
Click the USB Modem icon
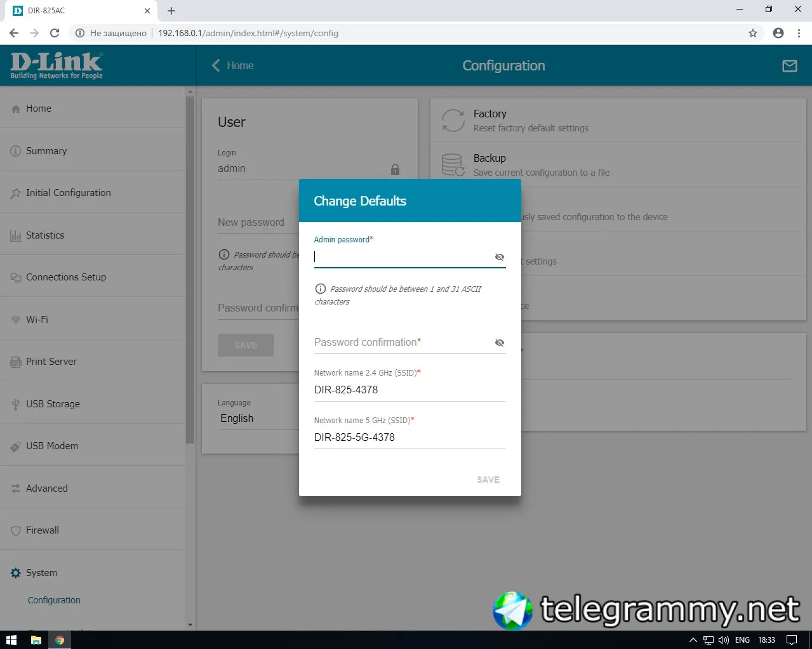pyautogui.click(x=16, y=447)
